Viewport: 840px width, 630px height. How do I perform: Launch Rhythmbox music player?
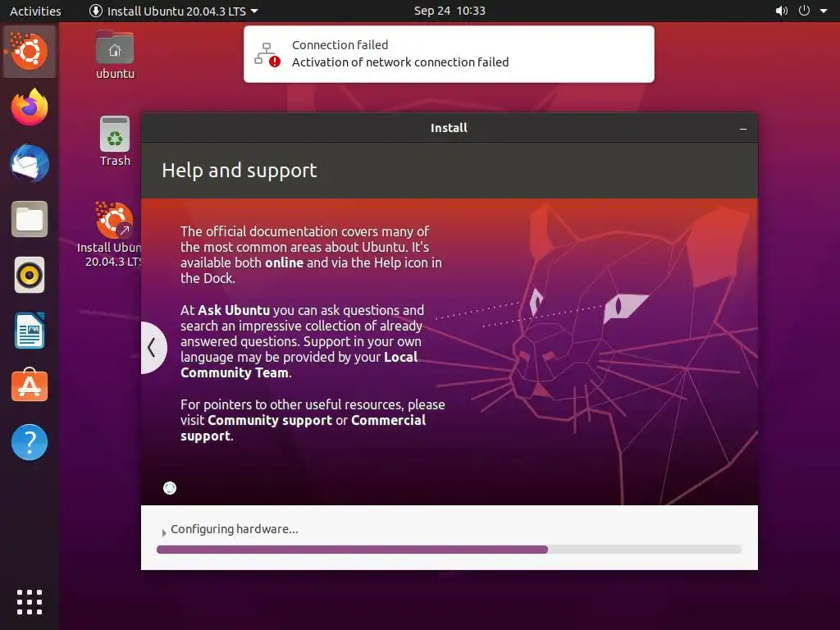click(x=30, y=276)
